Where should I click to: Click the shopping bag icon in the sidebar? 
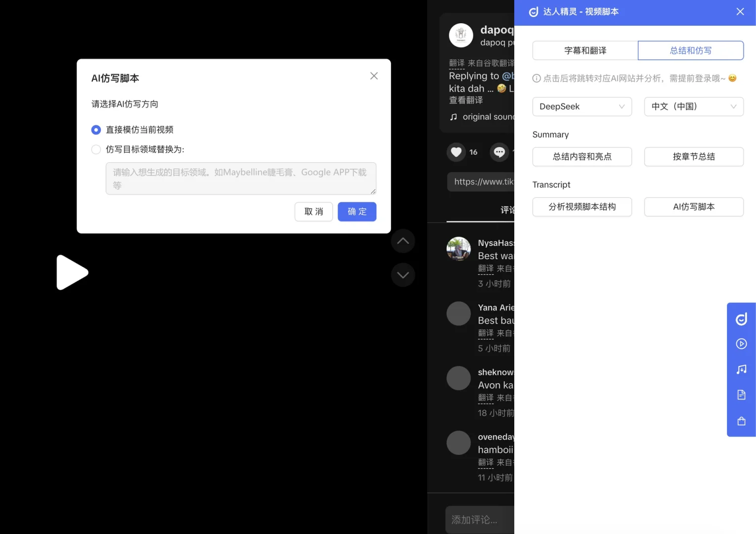point(741,421)
